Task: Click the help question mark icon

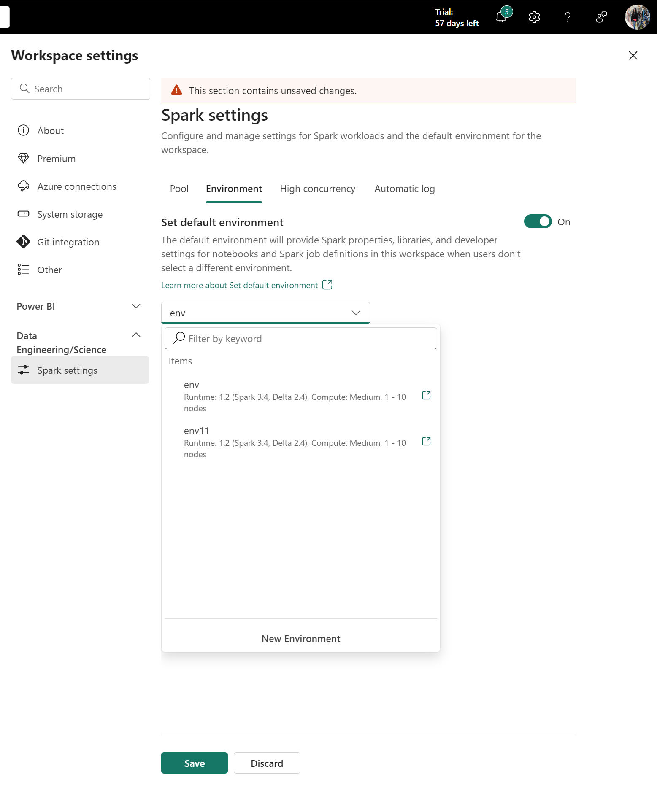Action: [568, 17]
